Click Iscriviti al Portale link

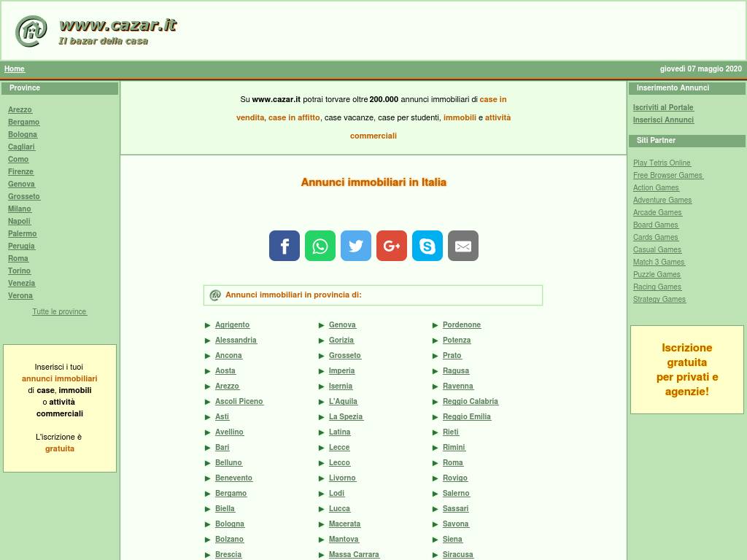(663, 108)
